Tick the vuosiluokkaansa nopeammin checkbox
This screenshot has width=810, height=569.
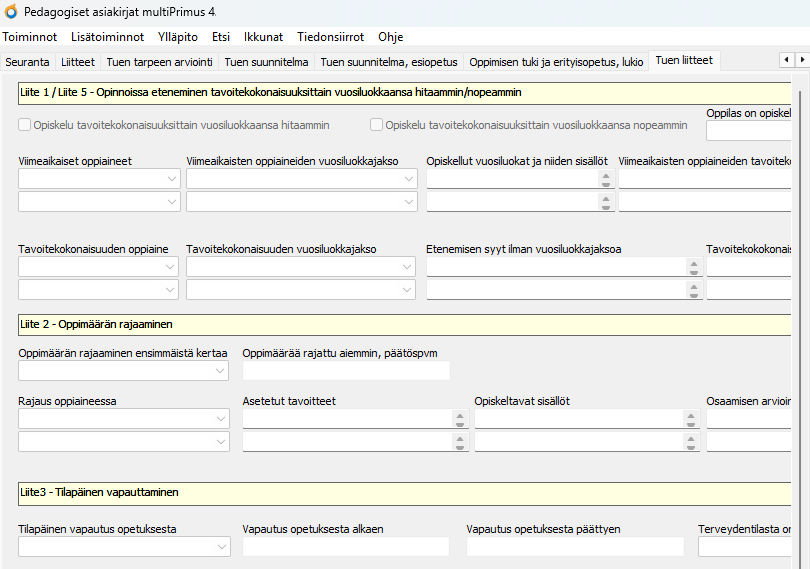pos(377,126)
